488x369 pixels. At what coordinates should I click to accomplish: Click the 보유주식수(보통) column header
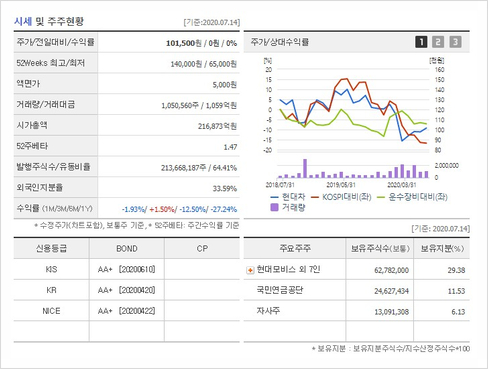coord(380,249)
